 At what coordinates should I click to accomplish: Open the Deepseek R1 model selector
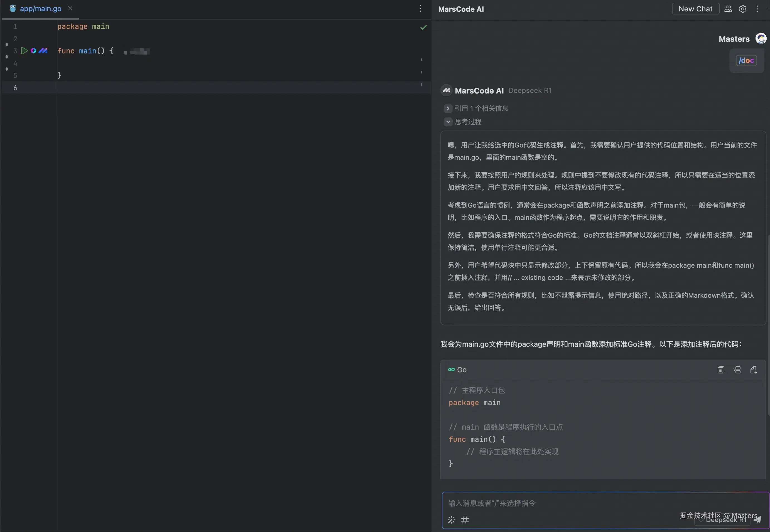722,520
